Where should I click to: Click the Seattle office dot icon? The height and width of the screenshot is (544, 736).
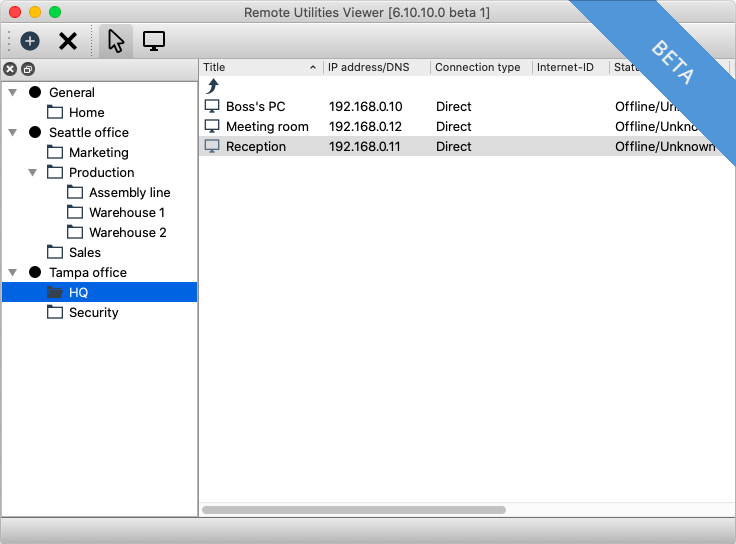point(35,132)
